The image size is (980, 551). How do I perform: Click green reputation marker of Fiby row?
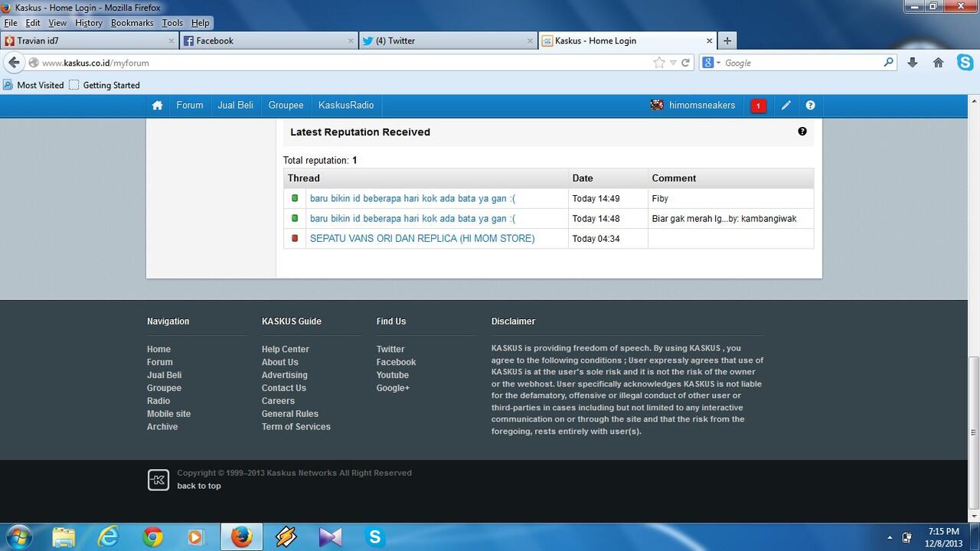click(x=295, y=198)
